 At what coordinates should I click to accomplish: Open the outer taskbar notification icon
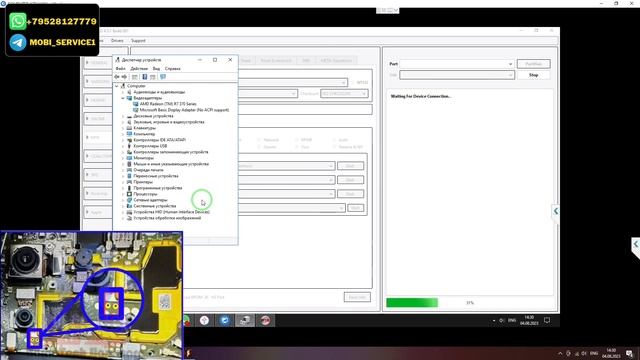pyautogui.click(x=629, y=353)
